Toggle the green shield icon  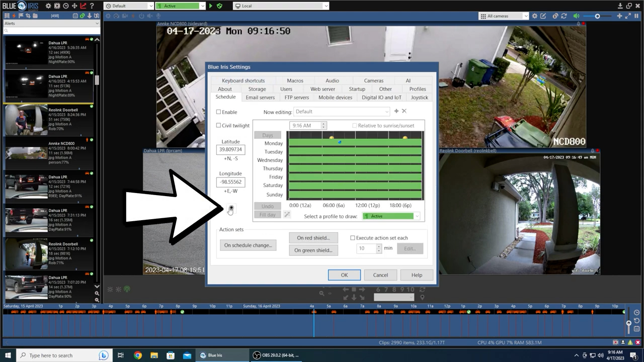click(219, 6)
